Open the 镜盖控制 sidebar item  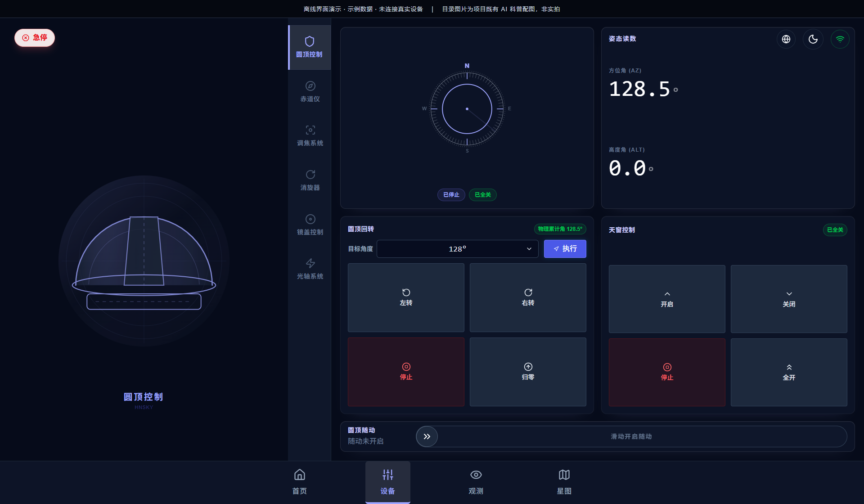(310, 225)
